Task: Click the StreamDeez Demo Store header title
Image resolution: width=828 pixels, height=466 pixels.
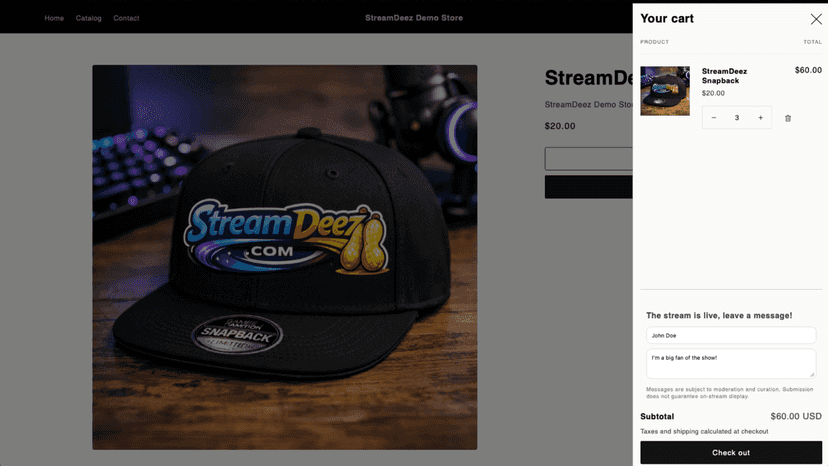Action: tap(414, 18)
